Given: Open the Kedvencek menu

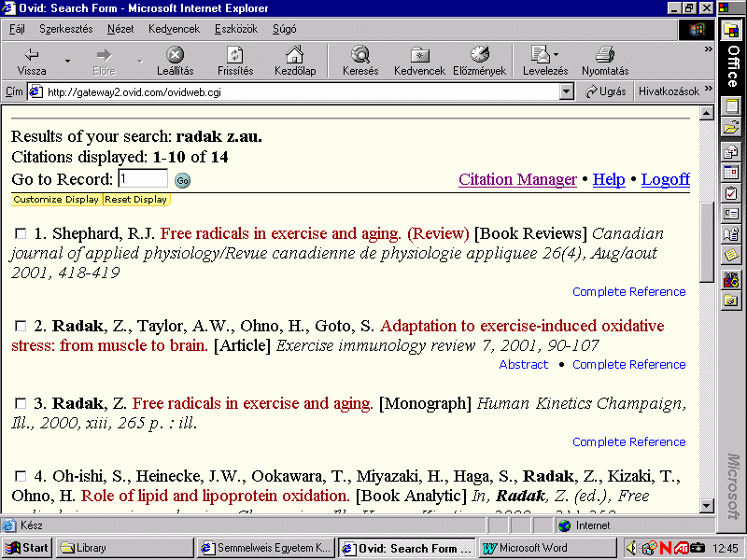Looking at the screenshot, I should [174, 29].
